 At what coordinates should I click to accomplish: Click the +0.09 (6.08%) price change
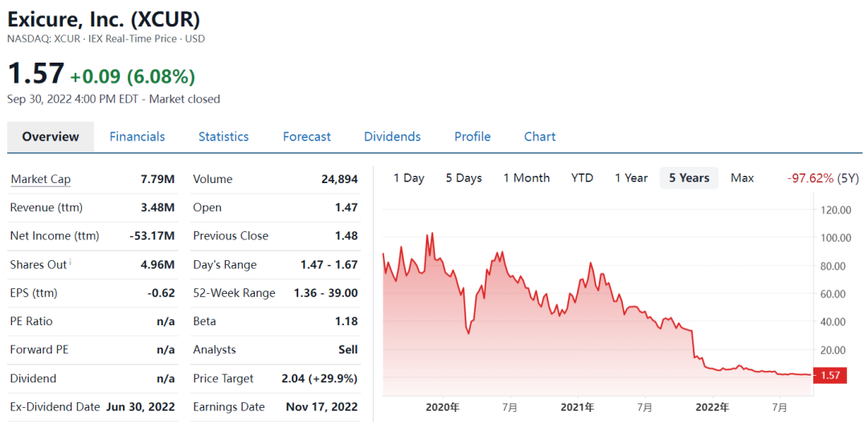(133, 76)
